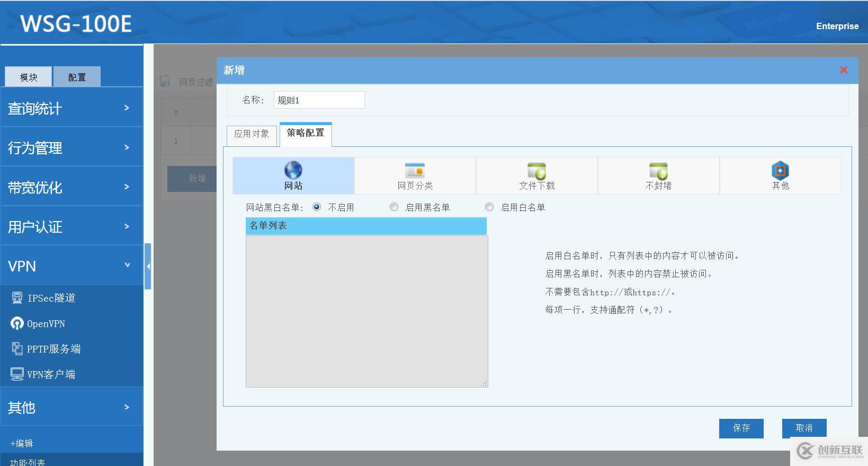Expand the 查询统计 menu

71,108
